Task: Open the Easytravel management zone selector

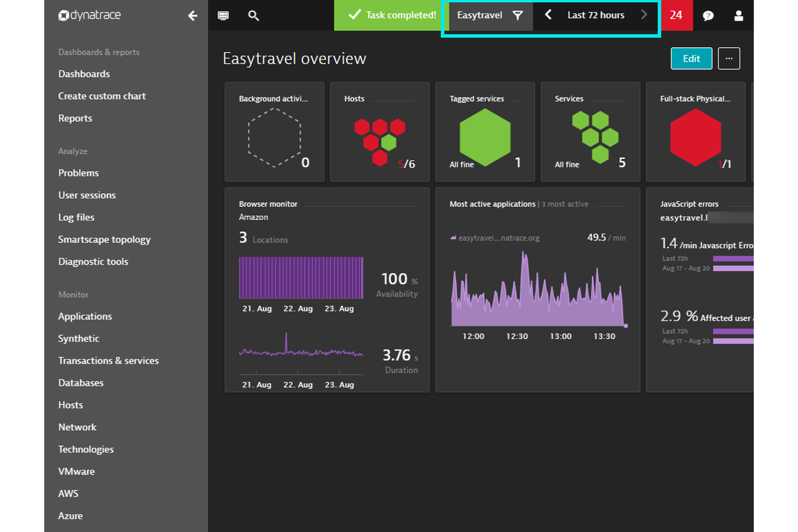Action: (x=479, y=15)
